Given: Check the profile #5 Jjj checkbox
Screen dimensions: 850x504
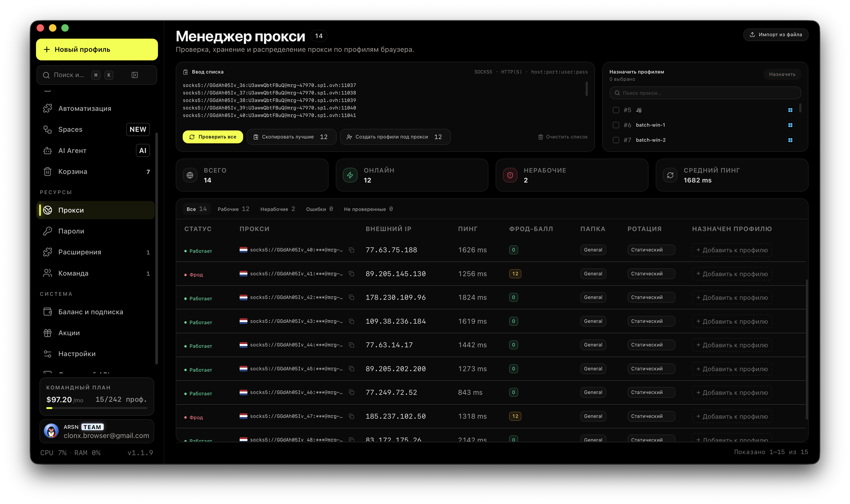Looking at the screenshot, I should pos(615,110).
